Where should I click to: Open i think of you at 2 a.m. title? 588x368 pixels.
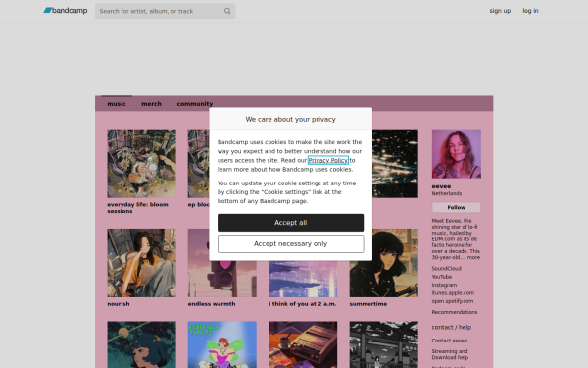coord(303,304)
